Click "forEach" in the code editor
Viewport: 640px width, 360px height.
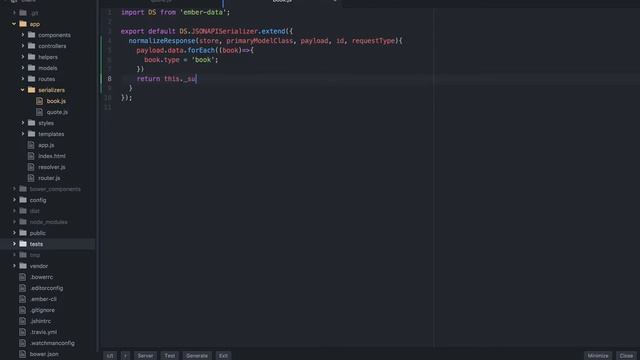pos(201,50)
